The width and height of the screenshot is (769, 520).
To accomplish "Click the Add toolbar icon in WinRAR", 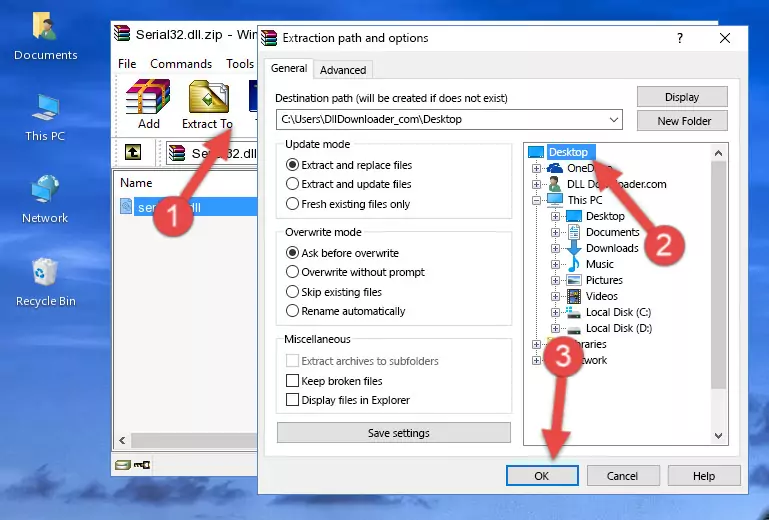I will pyautogui.click(x=148, y=104).
